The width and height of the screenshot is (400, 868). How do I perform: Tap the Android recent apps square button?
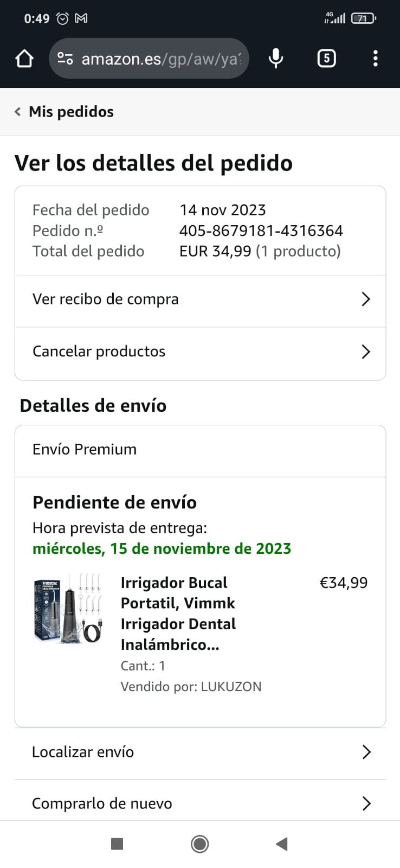(x=117, y=844)
